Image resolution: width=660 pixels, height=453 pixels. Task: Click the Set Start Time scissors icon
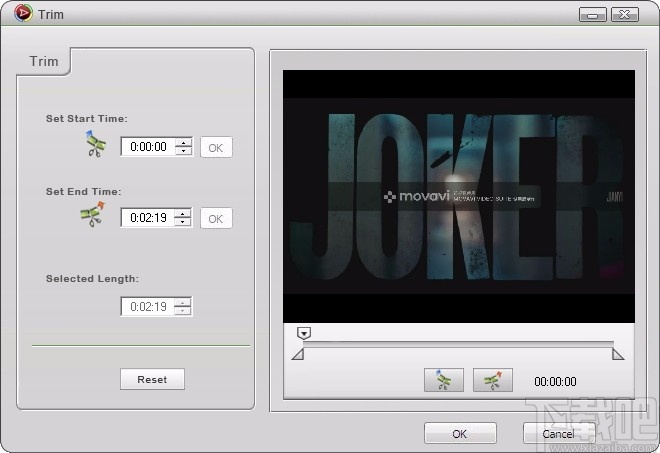tap(96, 144)
